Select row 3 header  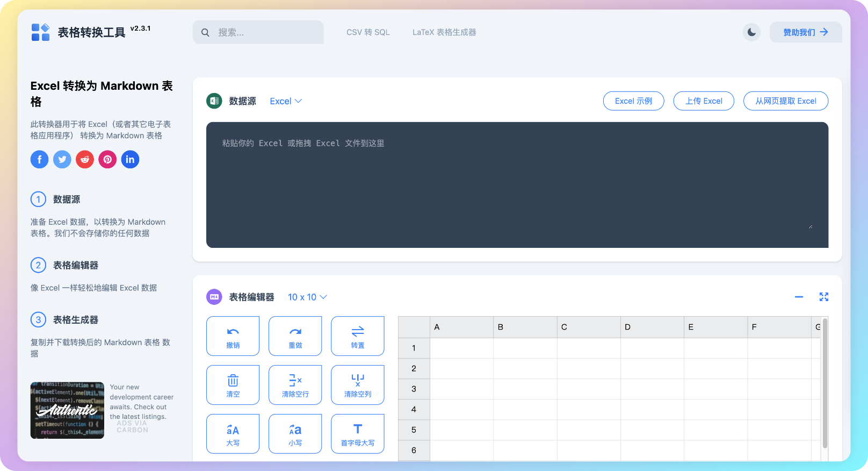(414, 389)
